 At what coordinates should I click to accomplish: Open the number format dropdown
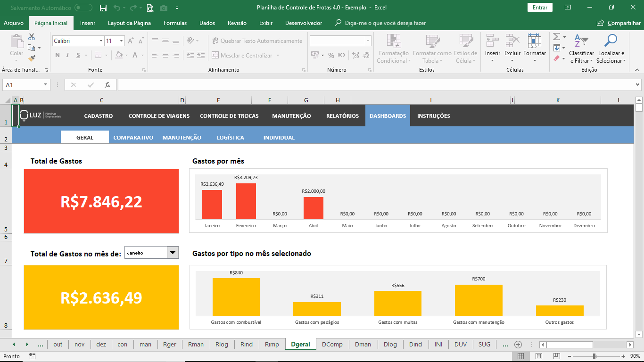(x=368, y=41)
